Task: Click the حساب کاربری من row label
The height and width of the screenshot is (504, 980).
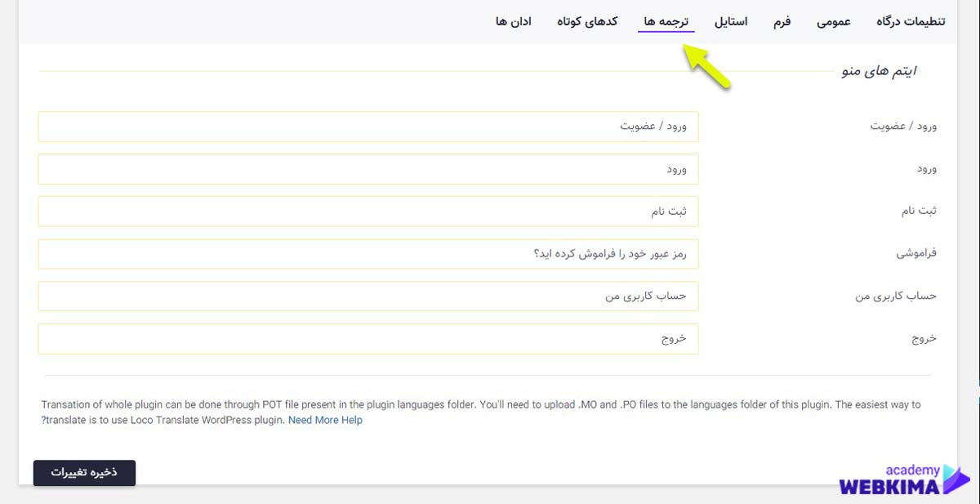Action: click(x=896, y=297)
